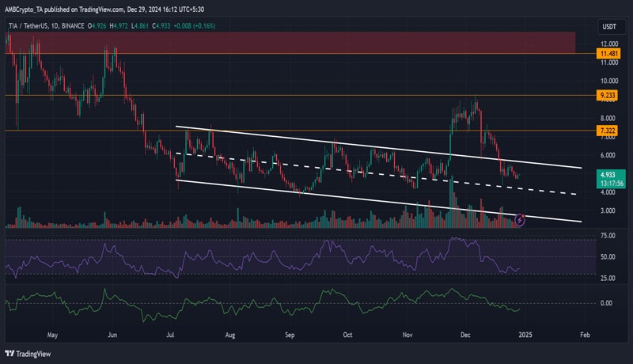Click the 0.00 oscillator scale value
The image size is (633, 364).
click(x=606, y=303)
